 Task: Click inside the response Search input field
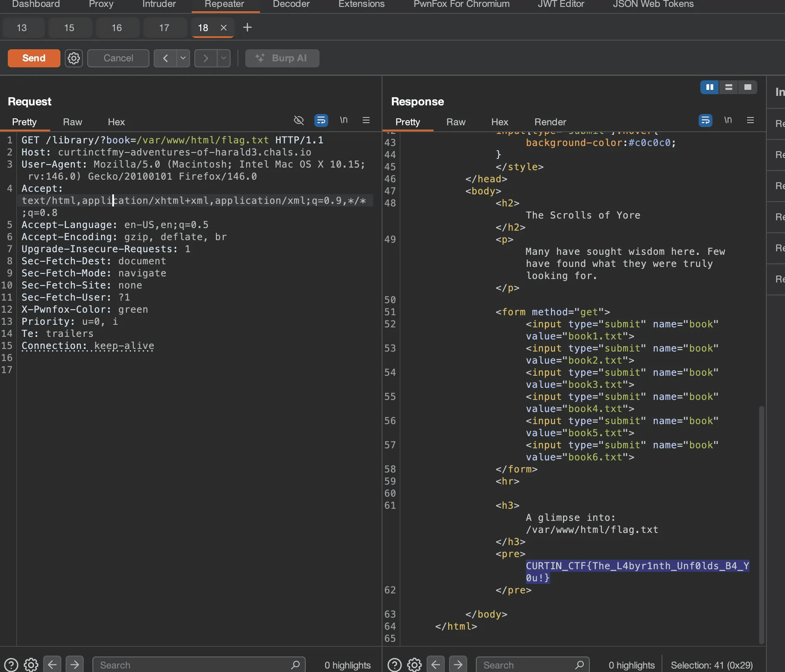[x=518, y=665]
